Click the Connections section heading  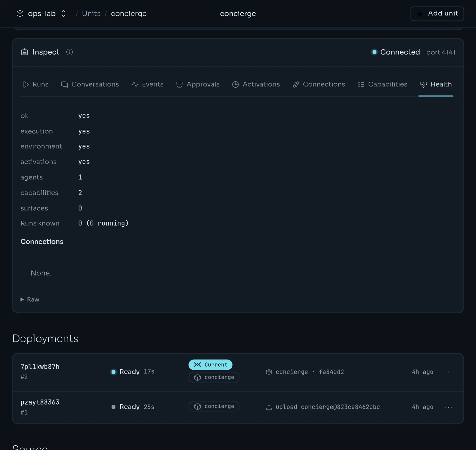(42, 242)
